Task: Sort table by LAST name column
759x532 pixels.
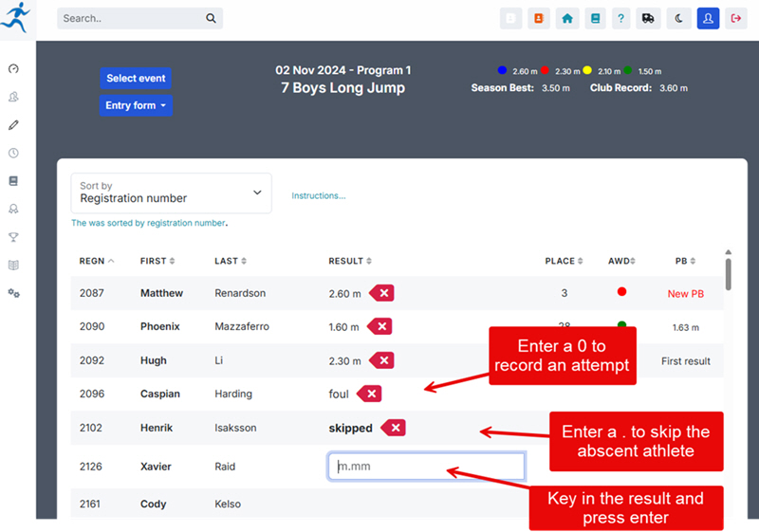Action: tap(231, 261)
